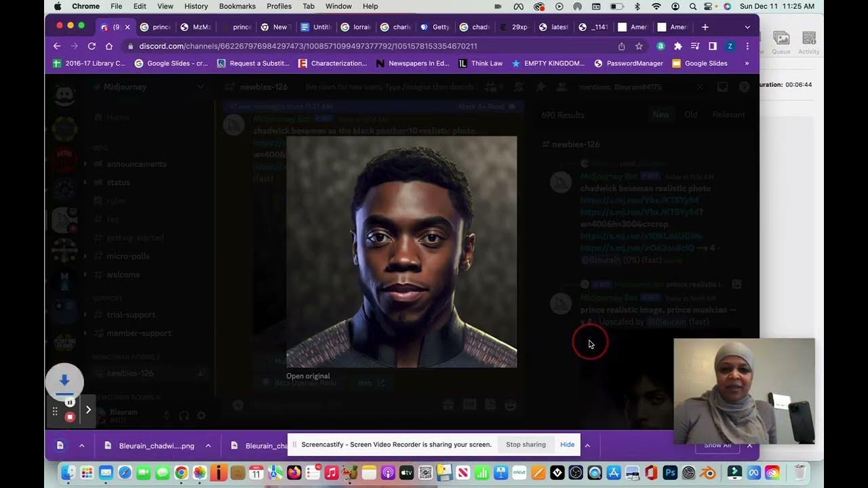Open the EMPTY KINGDOM bookmark
This screenshot has width=868, height=488.
coord(548,63)
